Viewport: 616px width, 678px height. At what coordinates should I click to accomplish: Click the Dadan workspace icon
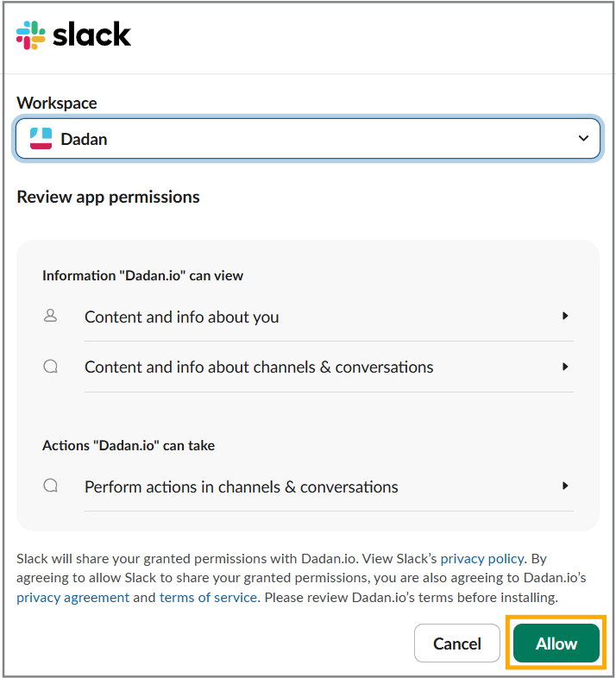pyautogui.click(x=41, y=139)
